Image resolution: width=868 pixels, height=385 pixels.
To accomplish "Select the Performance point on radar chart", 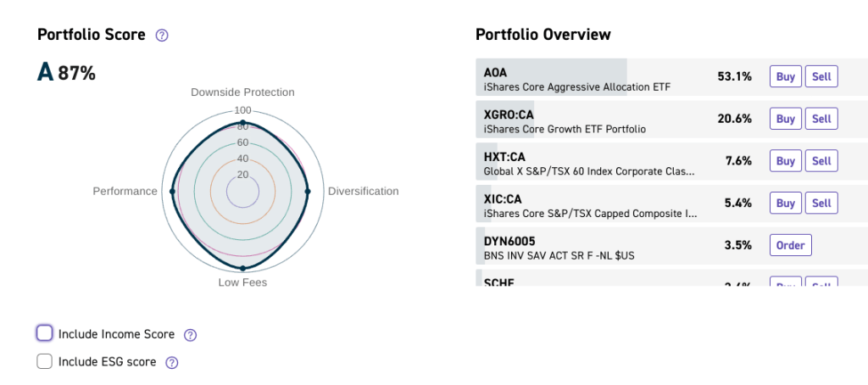I will [173, 192].
